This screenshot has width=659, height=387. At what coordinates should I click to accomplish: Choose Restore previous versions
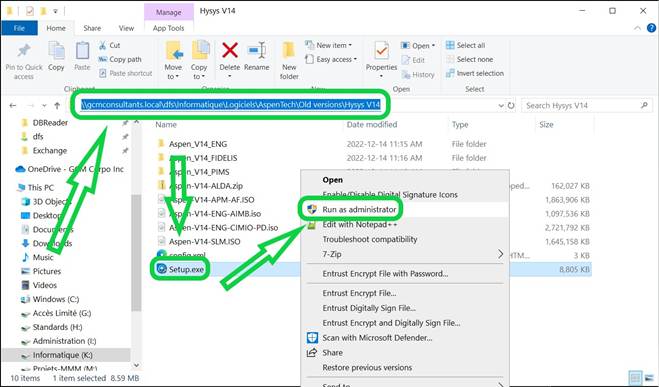coord(367,368)
